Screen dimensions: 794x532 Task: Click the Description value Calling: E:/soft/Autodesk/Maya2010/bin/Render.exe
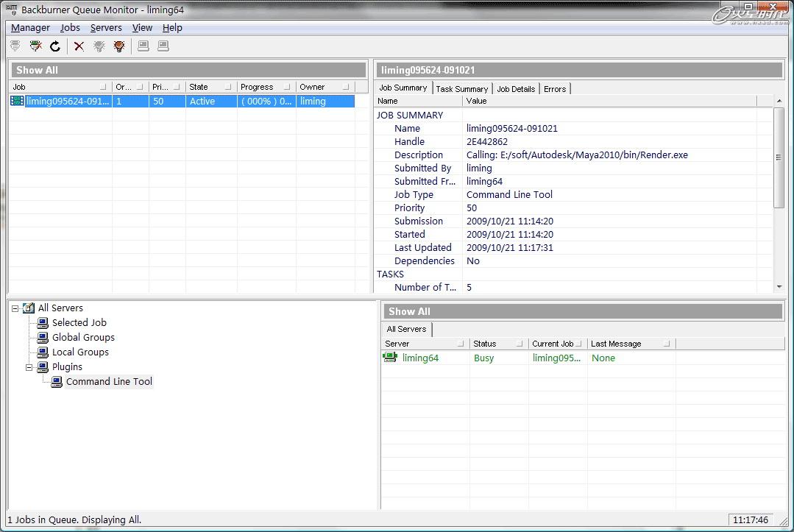577,155
